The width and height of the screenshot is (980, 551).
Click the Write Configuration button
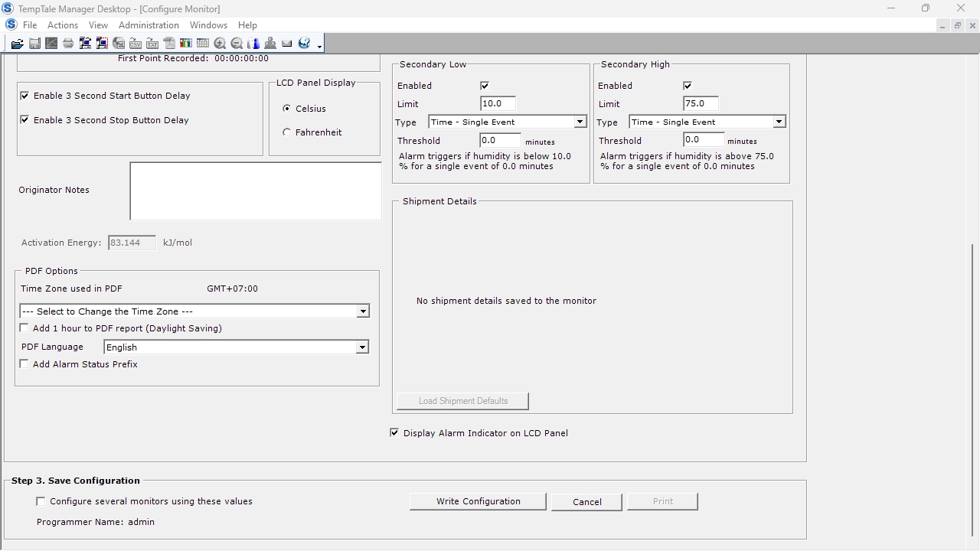[x=479, y=501]
